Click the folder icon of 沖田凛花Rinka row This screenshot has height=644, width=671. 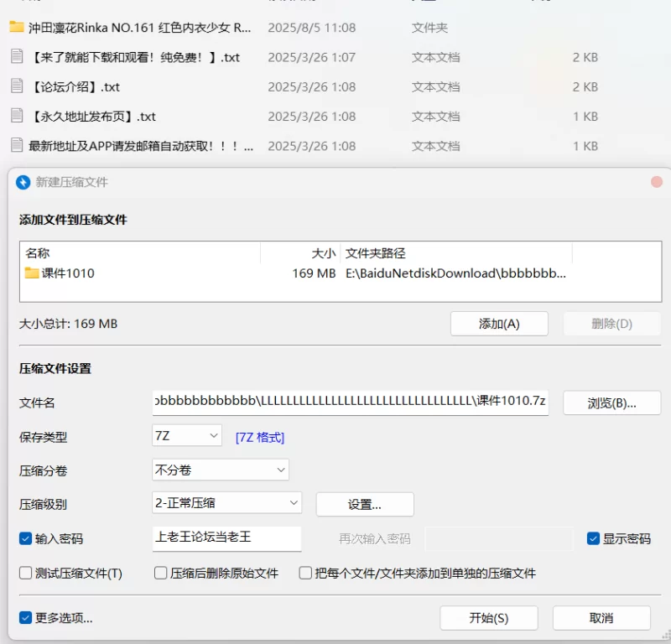click(17, 27)
